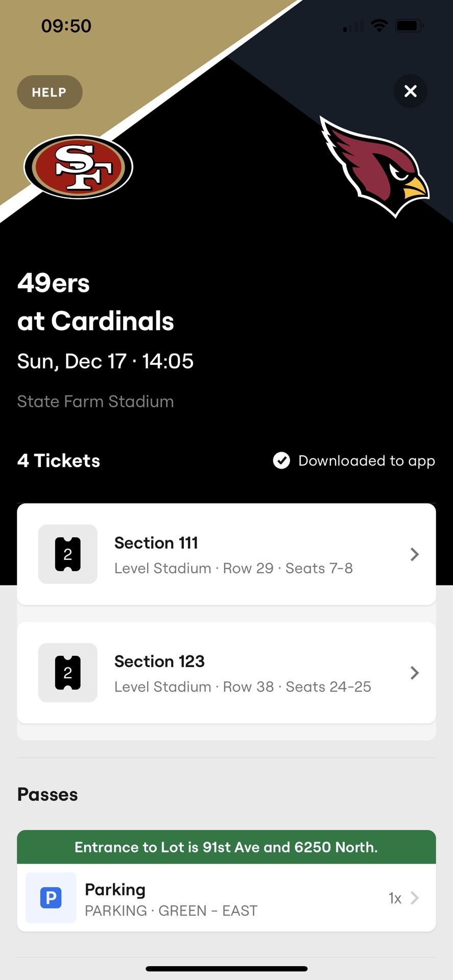Open the Parking GREEN - EAST pass
The width and height of the screenshot is (453, 980).
click(x=171, y=899)
